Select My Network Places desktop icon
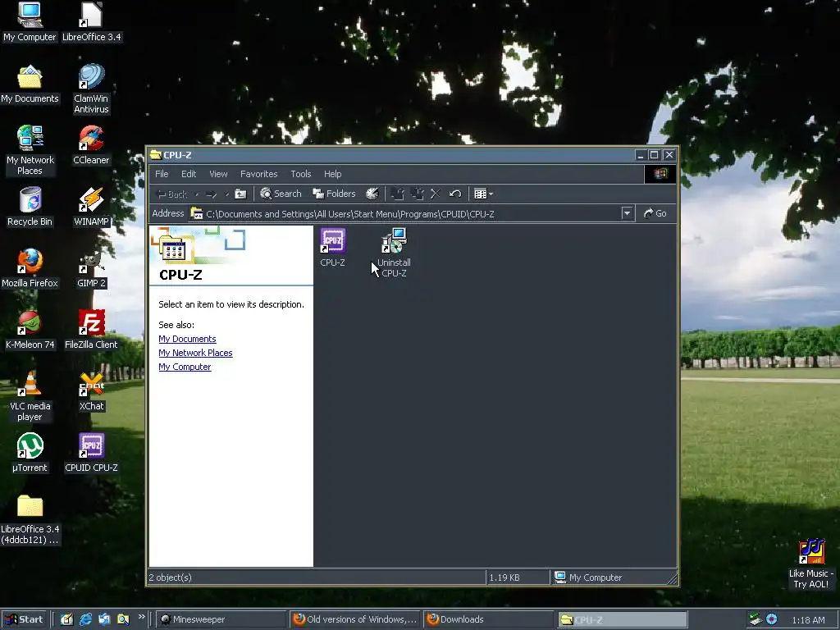Screen dimensions: 840x630 (30, 150)
